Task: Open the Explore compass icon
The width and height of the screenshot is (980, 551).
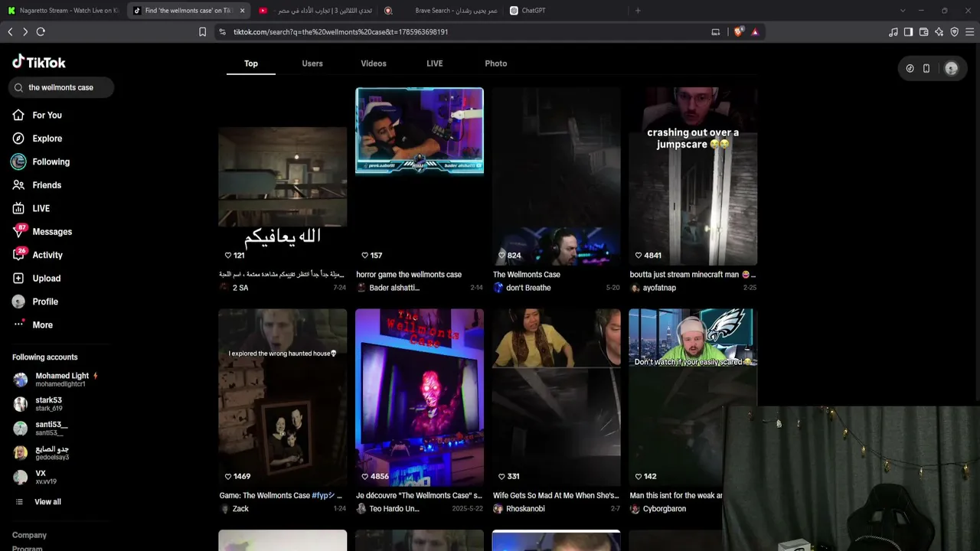Action: (18, 139)
